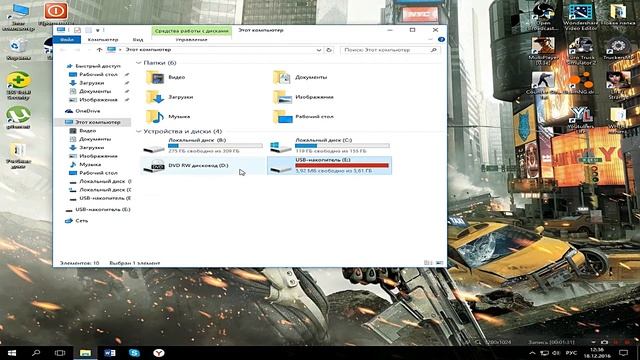The height and width of the screenshot is (360, 640).
Task: Open the volume icon in system tray
Action: (x=556, y=353)
